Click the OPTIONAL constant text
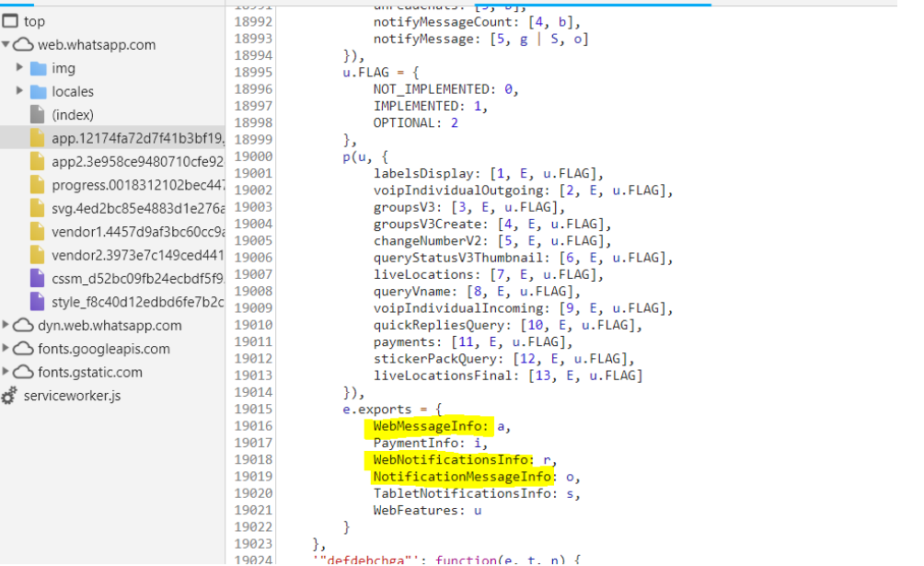Viewport: 924px width, 566px height. [x=404, y=122]
